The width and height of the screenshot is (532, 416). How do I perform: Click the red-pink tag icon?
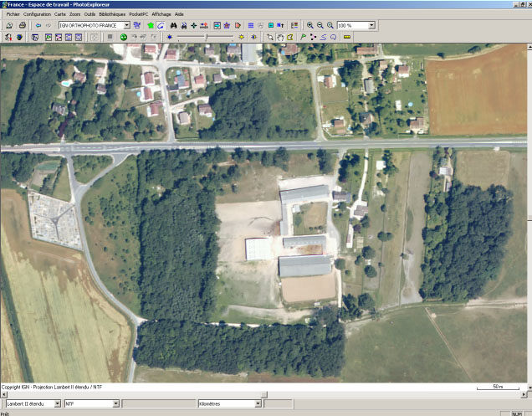click(238, 25)
